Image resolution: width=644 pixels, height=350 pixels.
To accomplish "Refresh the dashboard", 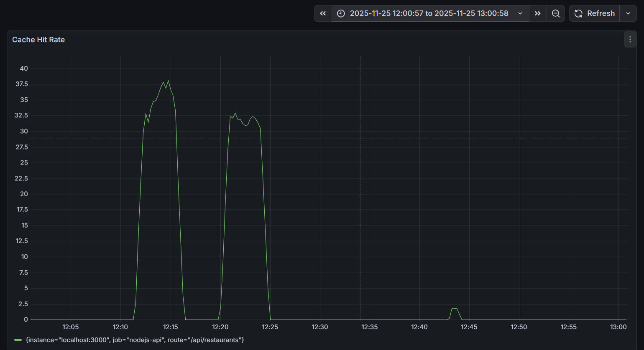I will [595, 13].
